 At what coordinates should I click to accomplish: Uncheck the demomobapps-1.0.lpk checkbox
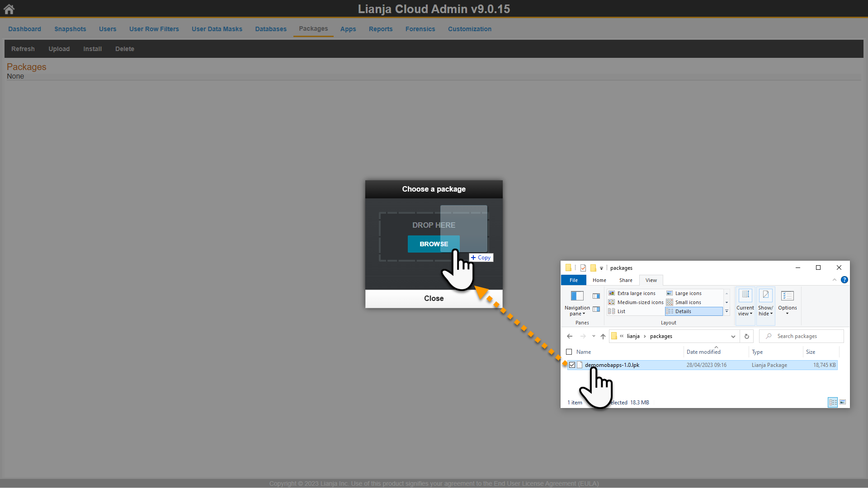[572, 365]
